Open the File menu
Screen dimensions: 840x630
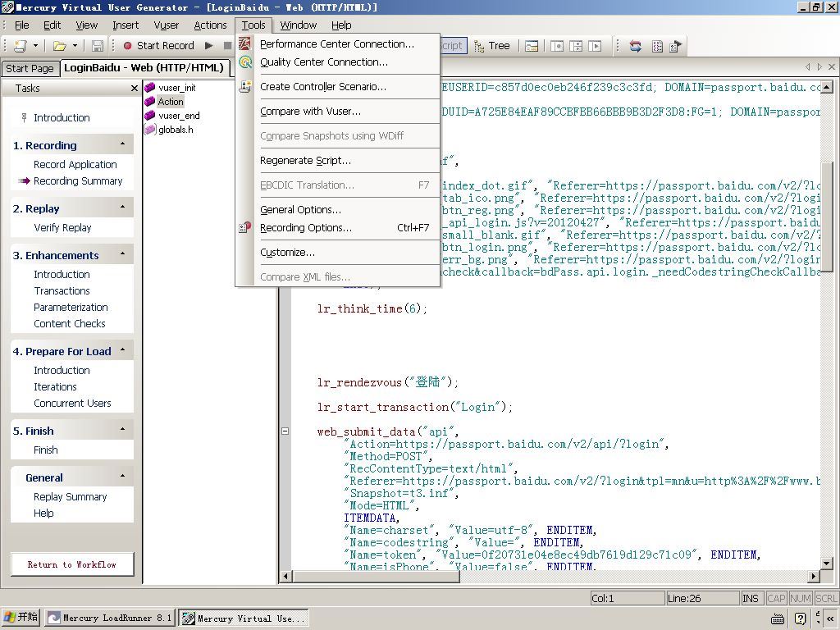pyautogui.click(x=22, y=25)
